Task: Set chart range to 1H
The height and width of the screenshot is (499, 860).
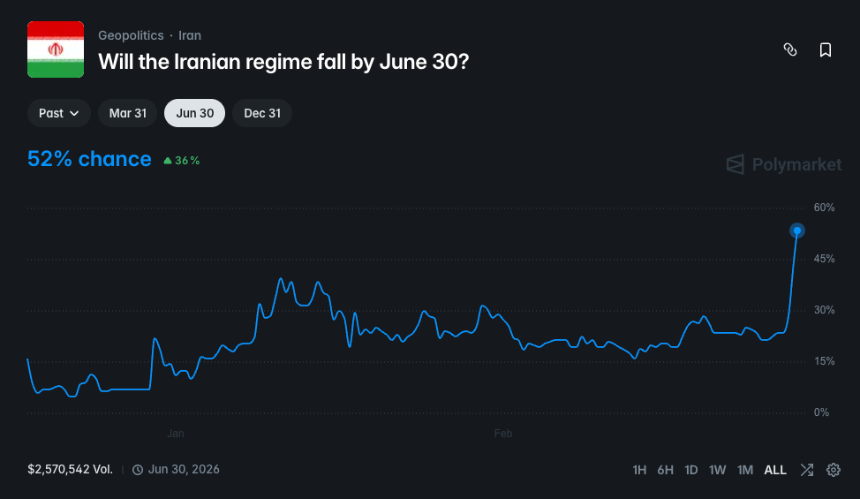Action: [x=640, y=469]
